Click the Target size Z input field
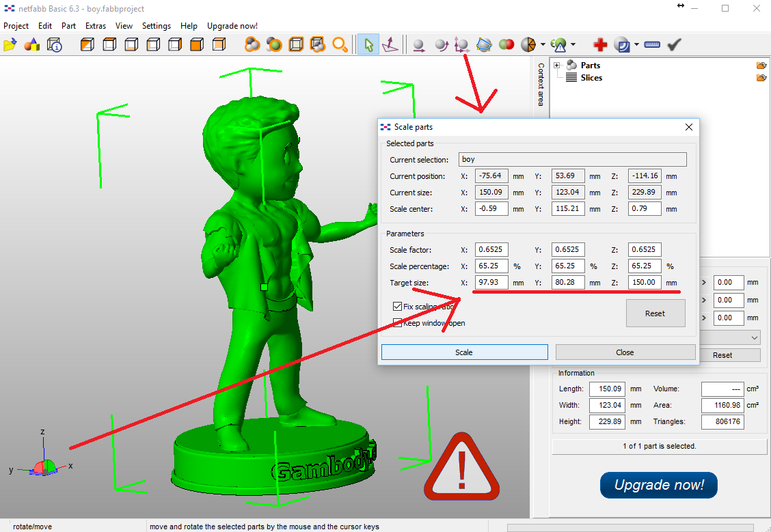 644,282
